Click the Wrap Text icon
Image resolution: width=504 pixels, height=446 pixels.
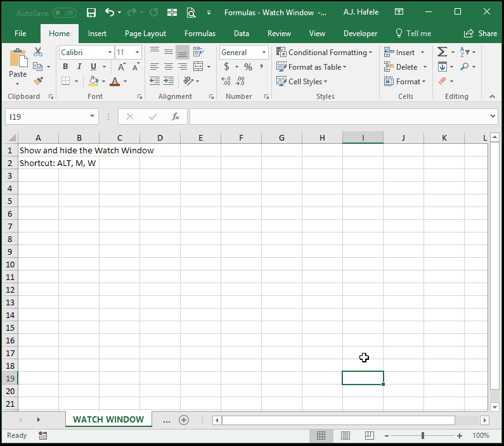(x=198, y=52)
